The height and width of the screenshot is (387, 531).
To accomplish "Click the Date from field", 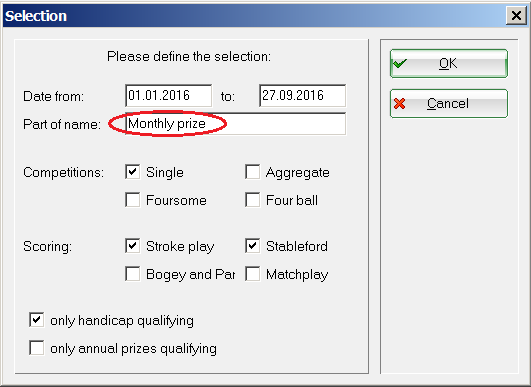I will (x=169, y=95).
